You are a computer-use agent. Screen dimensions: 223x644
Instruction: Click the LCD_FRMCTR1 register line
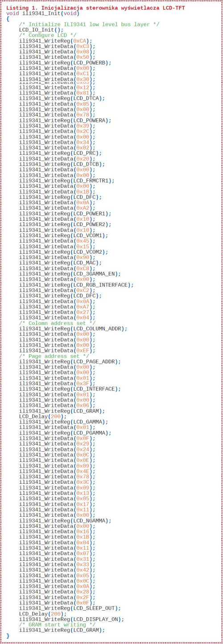(67, 181)
